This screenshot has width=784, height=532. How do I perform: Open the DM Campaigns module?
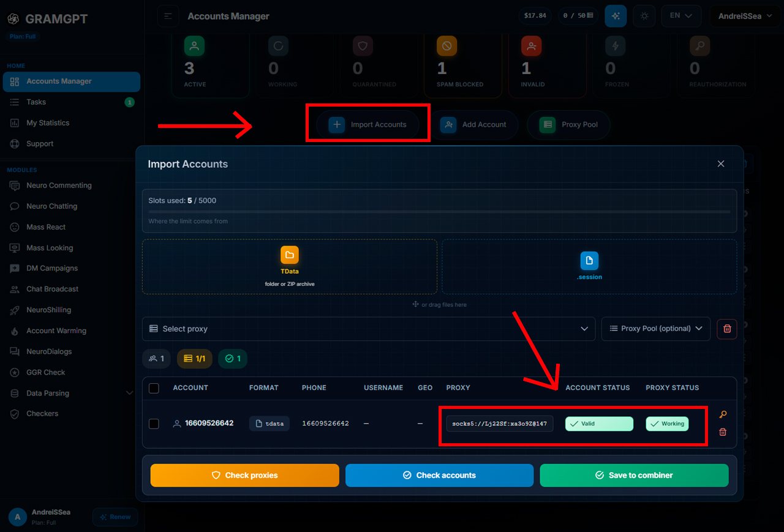tap(72, 268)
